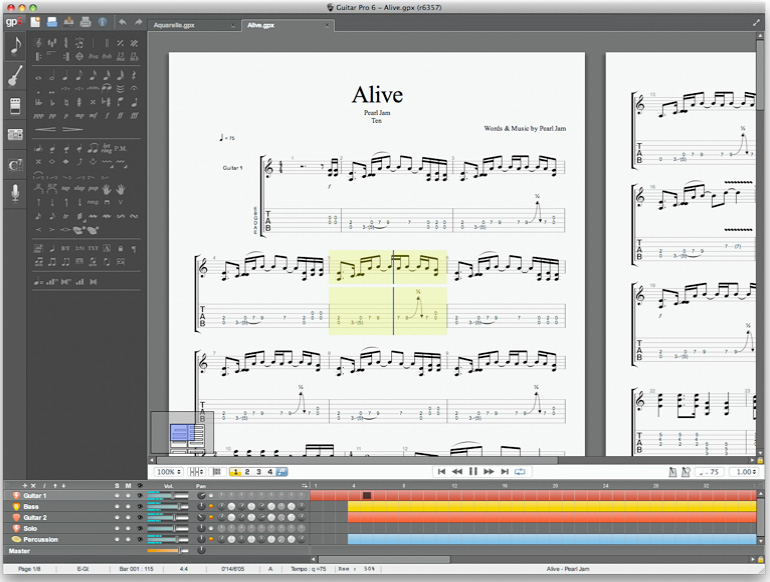Click the undo arrow in top toolbar

(121, 21)
